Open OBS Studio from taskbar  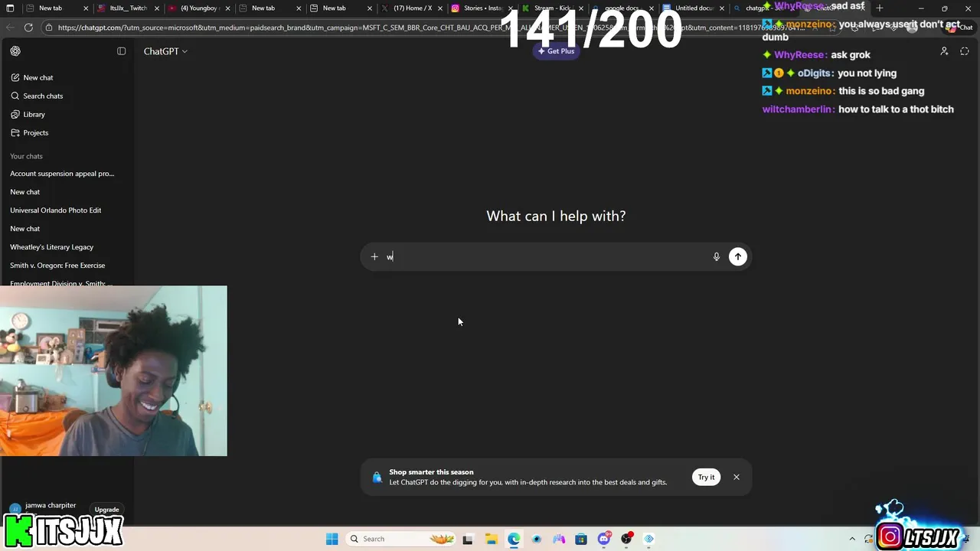click(x=626, y=539)
